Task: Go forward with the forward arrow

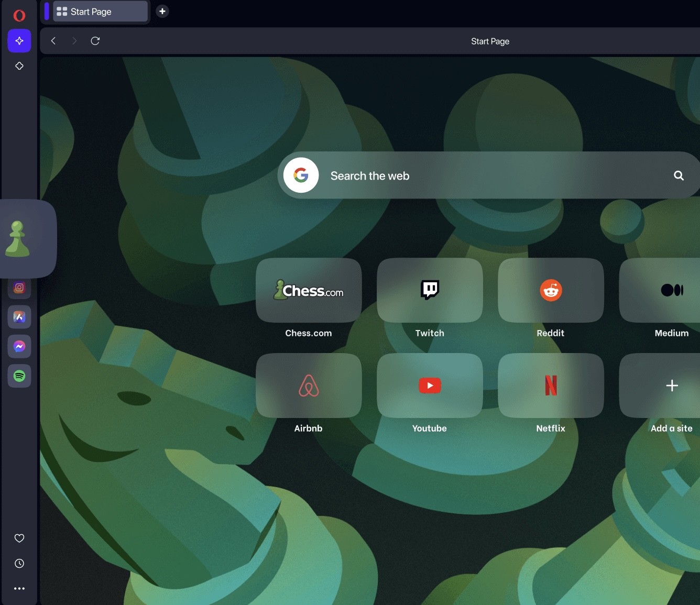Action: pyautogui.click(x=74, y=41)
